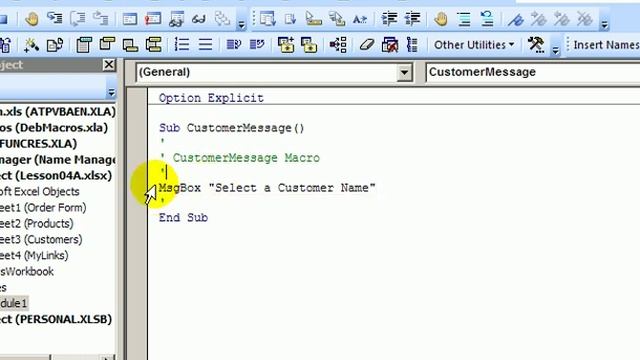Click the magic wand icon
Viewport: 640px width, 360px height.
pos(31,44)
